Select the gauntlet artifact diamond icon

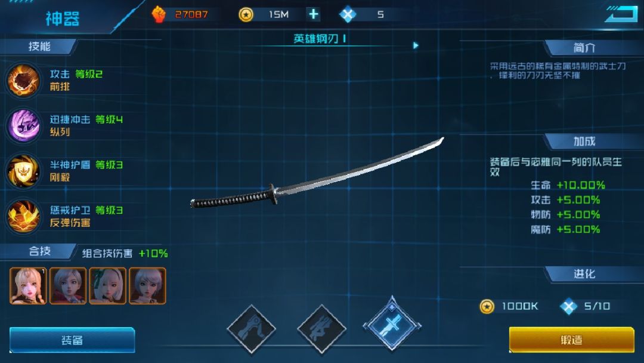(252, 328)
